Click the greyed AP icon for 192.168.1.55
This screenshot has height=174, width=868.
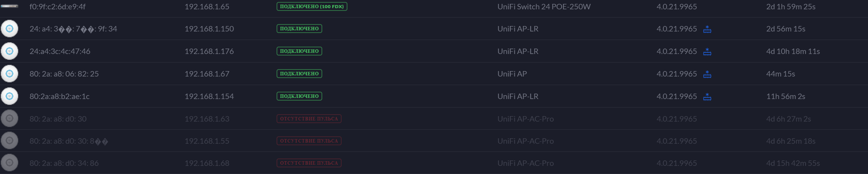(x=10, y=141)
